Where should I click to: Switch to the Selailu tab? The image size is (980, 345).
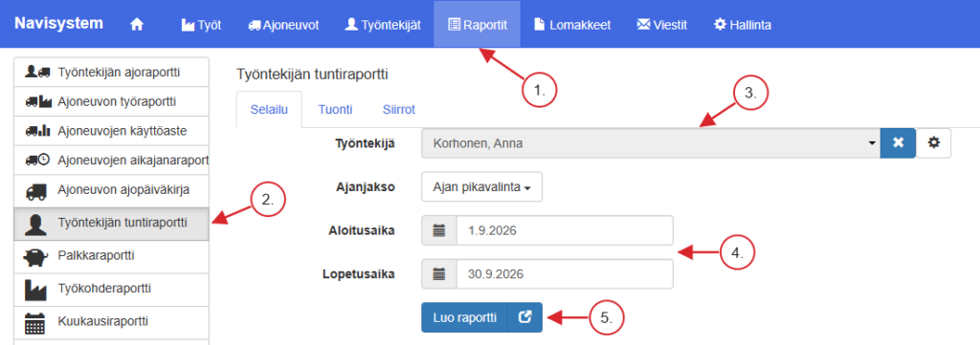(x=269, y=110)
